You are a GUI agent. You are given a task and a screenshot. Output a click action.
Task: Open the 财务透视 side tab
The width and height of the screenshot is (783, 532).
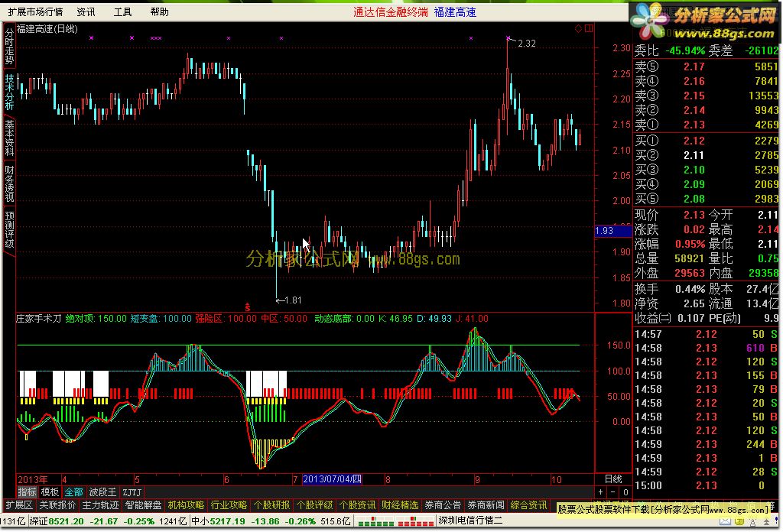pyautogui.click(x=9, y=183)
